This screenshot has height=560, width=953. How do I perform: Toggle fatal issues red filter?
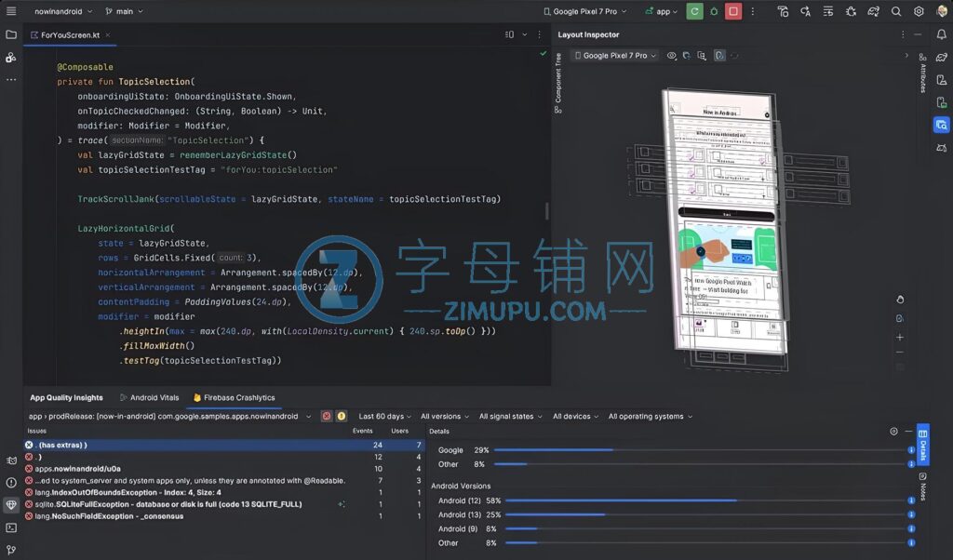(x=327, y=416)
